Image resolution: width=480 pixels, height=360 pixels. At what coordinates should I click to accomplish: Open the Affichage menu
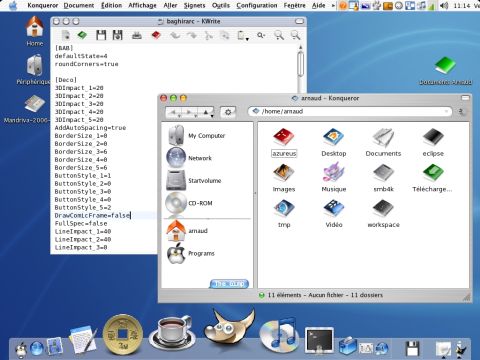point(142,5)
